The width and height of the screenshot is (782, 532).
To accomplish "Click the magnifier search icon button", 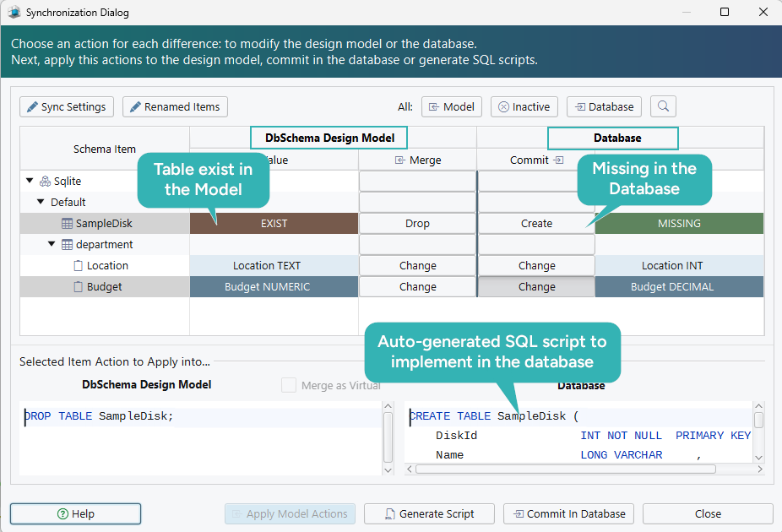I will [x=663, y=106].
